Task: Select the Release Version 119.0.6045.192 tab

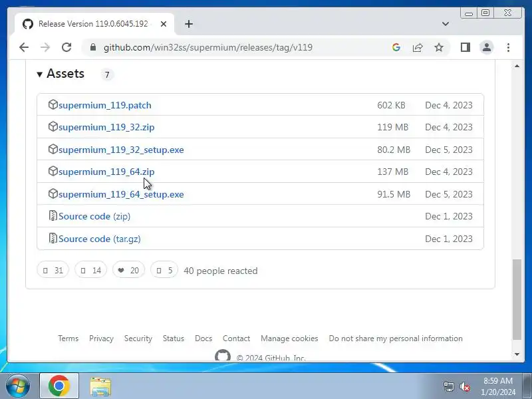Action: click(x=93, y=24)
